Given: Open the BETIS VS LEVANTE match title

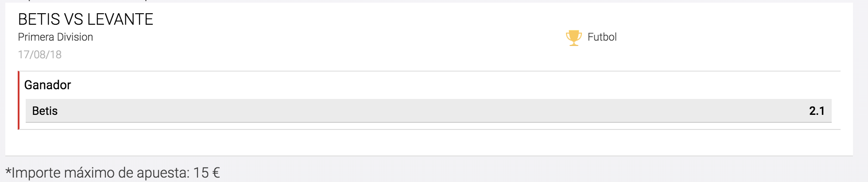Looking at the screenshot, I should (85, 19).
